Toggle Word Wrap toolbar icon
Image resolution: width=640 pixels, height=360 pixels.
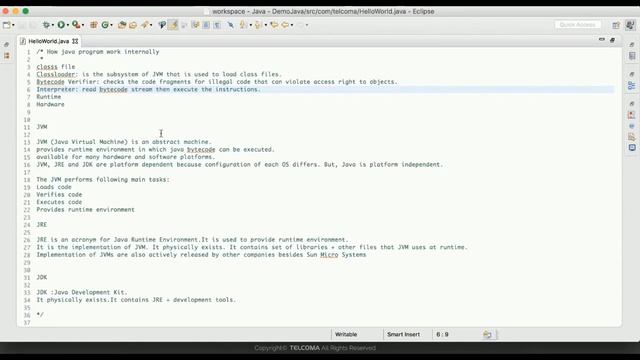point(195,25)
